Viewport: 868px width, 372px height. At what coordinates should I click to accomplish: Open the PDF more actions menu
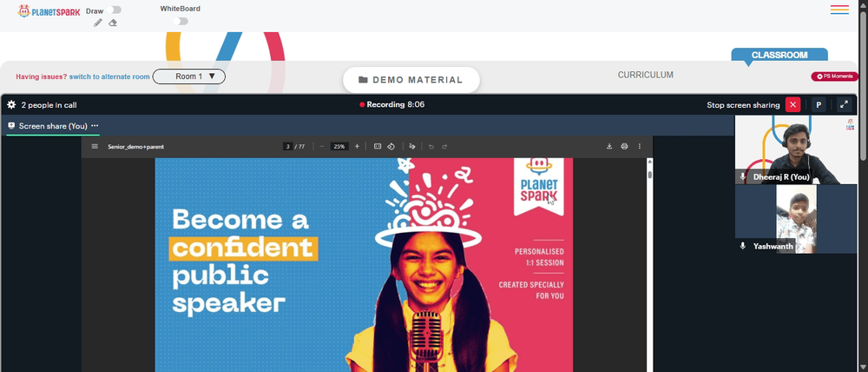pos(640,146)
